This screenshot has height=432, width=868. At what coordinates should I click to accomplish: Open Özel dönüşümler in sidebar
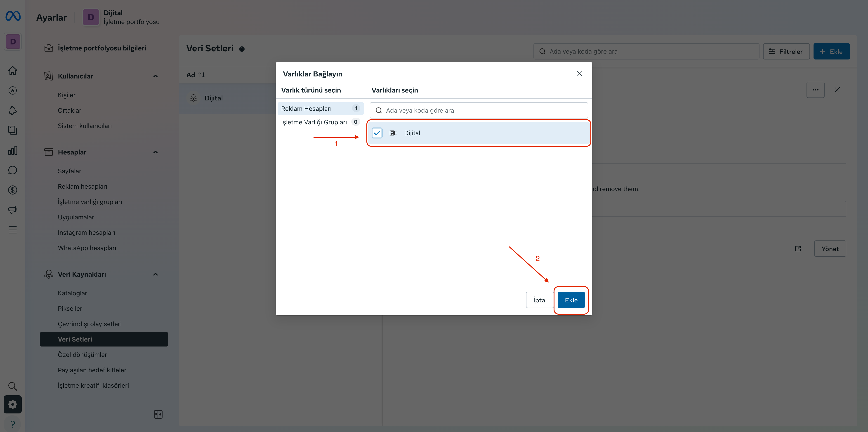tap(82, 355)
